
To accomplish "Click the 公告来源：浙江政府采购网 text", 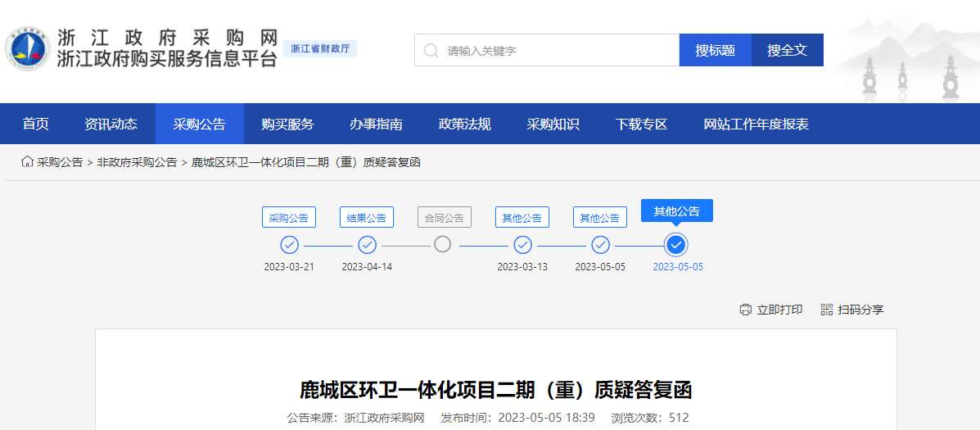I will tap(355, 418).
